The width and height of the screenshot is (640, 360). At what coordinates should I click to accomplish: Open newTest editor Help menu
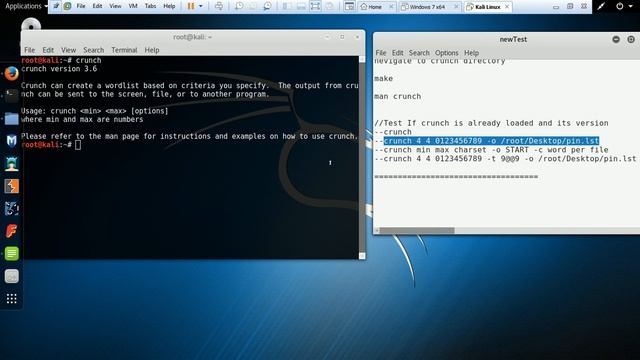471,53
